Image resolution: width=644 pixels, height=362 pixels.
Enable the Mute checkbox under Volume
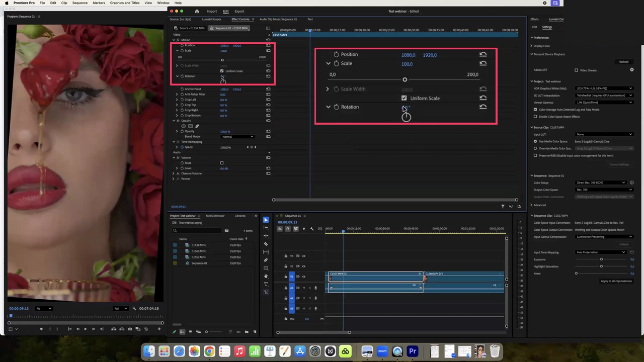coord(222,163)
